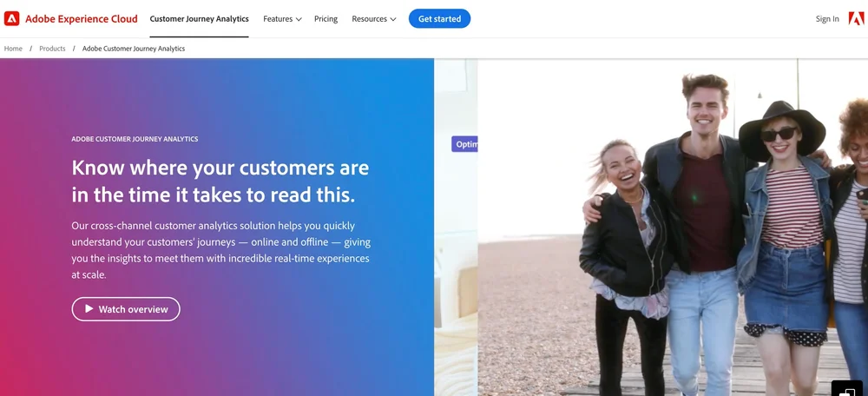Click the Watch overview button

126,309
